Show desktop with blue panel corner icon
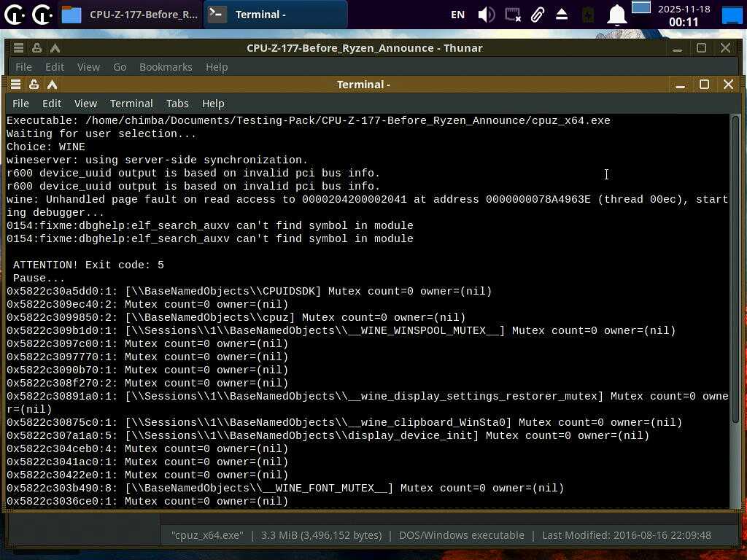Viewport: 747px width, 560px height. 732,15
